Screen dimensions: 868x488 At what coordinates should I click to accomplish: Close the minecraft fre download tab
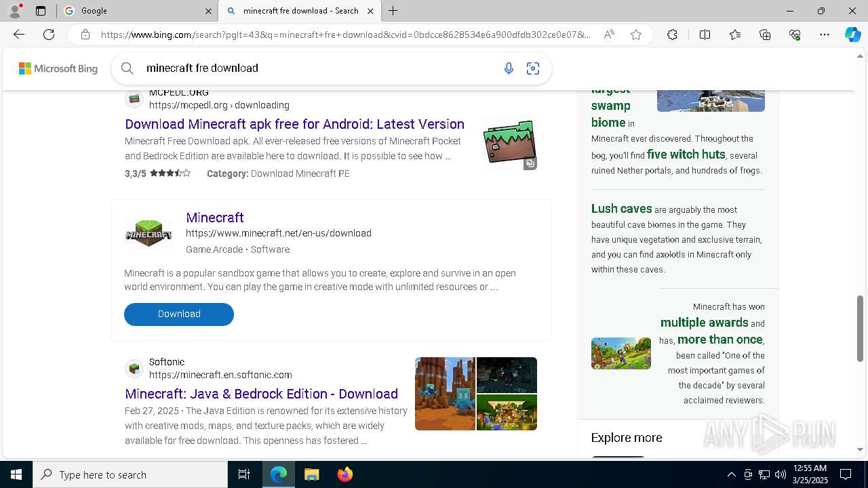coord(371,11)
